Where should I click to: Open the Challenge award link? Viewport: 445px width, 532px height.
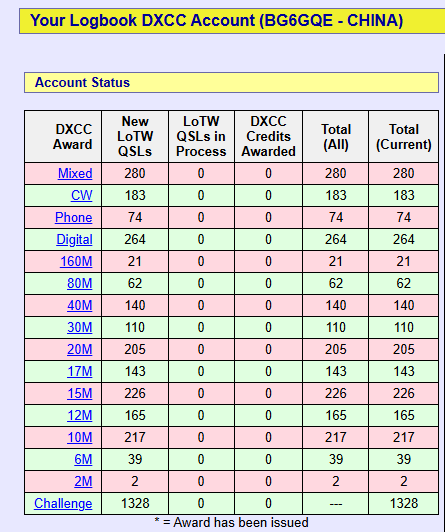click(x=63, y=504)
